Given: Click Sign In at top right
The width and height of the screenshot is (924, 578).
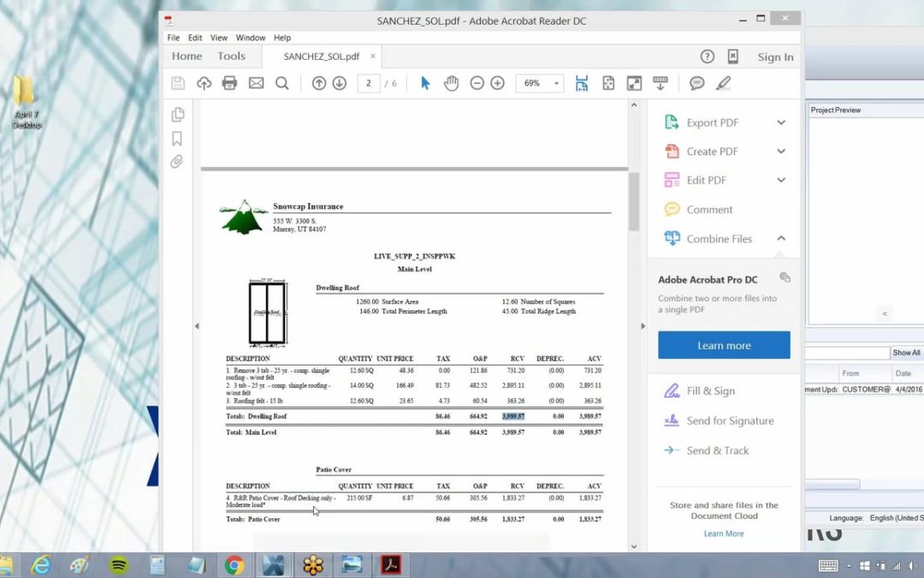Looking at the screenshot, I should pyautogui.click(x=775, y=57).
